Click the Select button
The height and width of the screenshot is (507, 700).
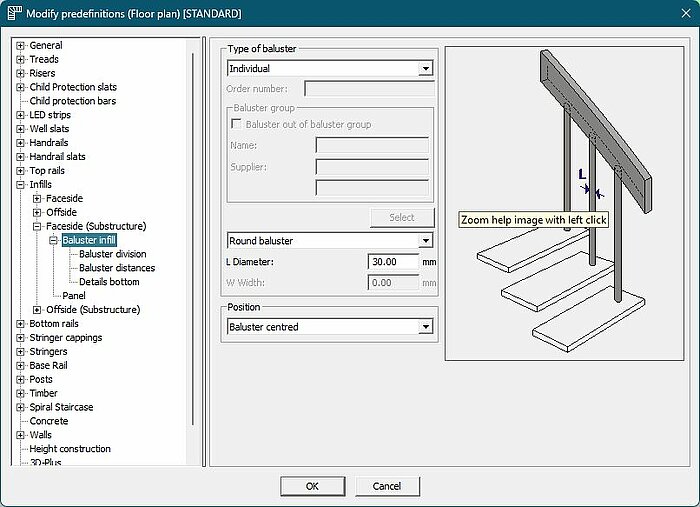[402, 217]
